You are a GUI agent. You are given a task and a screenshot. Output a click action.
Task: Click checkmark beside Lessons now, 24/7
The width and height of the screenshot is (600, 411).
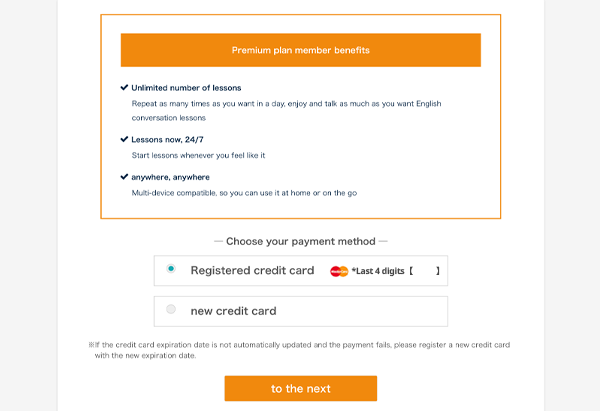click(x=124, y=139)
